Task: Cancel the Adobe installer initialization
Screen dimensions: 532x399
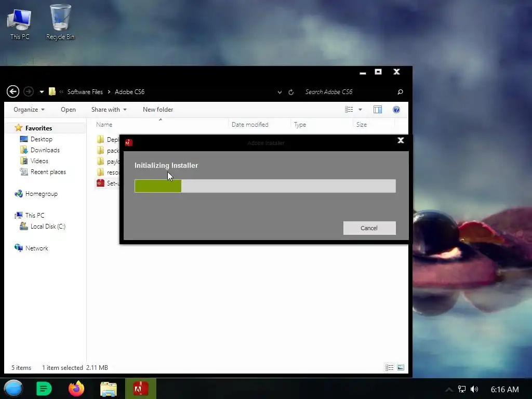Action: [369, 228]
